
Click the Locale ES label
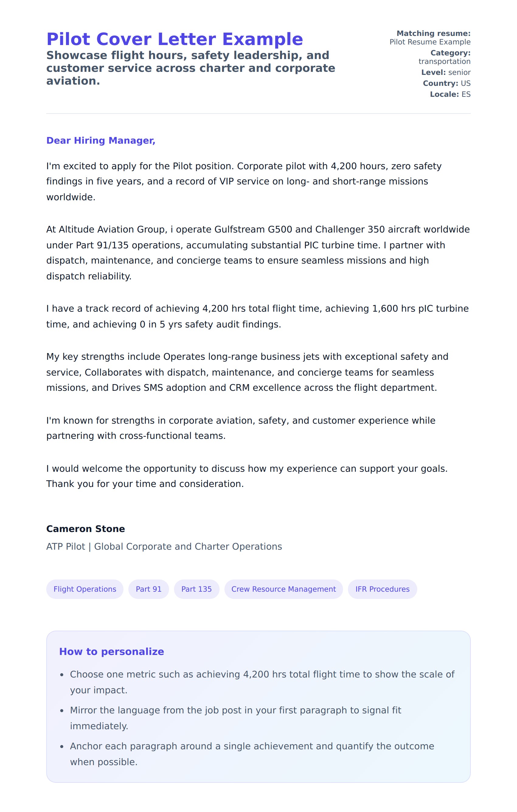point(450,94)
